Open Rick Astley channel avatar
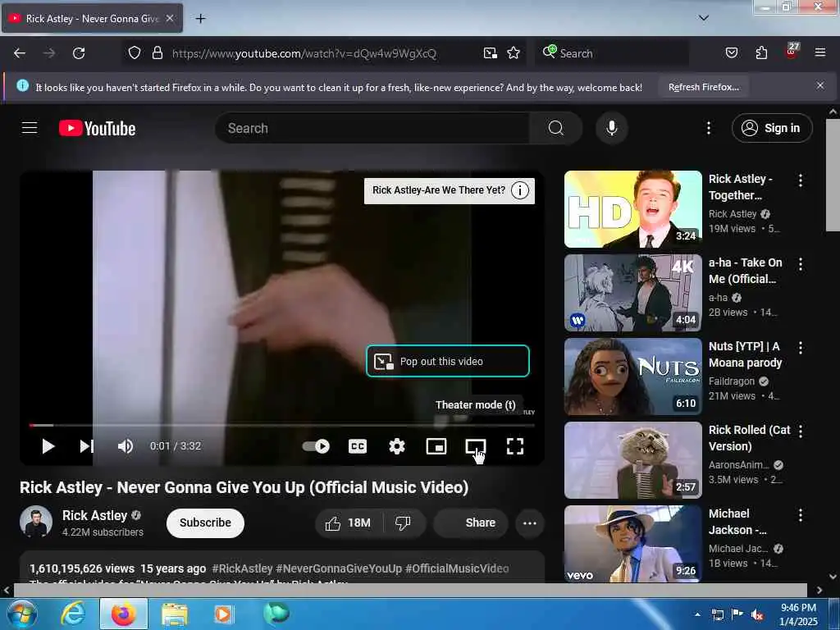840x630 pixels. 36,521
